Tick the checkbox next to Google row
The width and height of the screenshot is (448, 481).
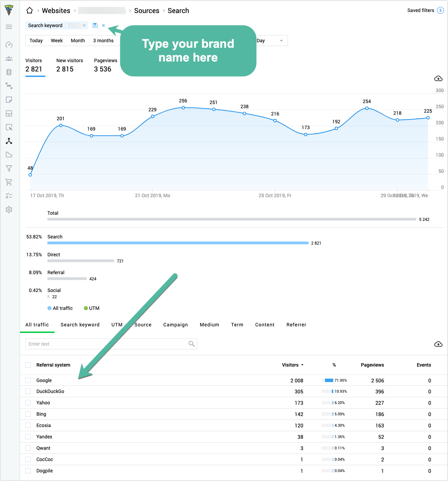click(x=28, y=380)
